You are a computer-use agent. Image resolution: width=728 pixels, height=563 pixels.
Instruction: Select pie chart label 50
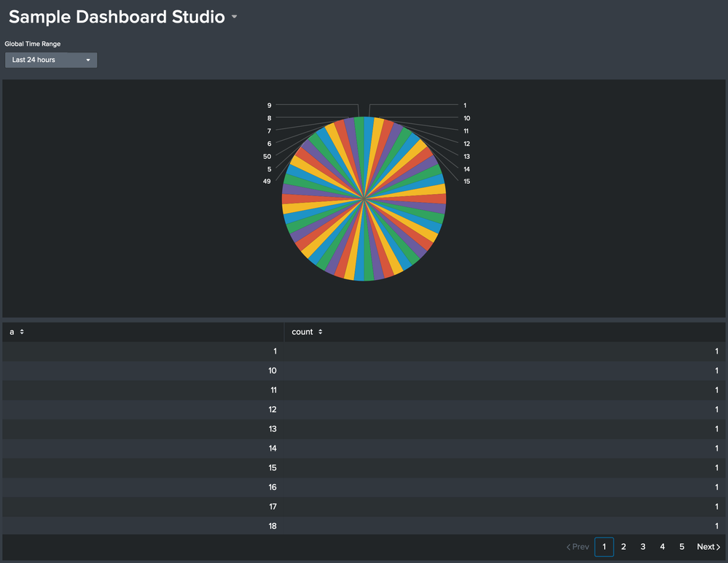point(267,156)
